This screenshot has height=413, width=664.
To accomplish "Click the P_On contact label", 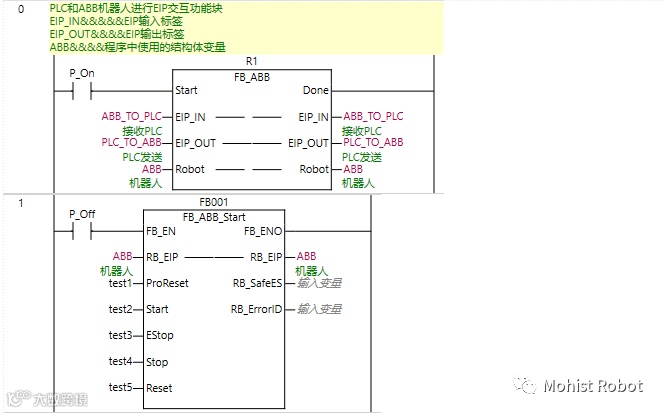I will tap(82, 73).
